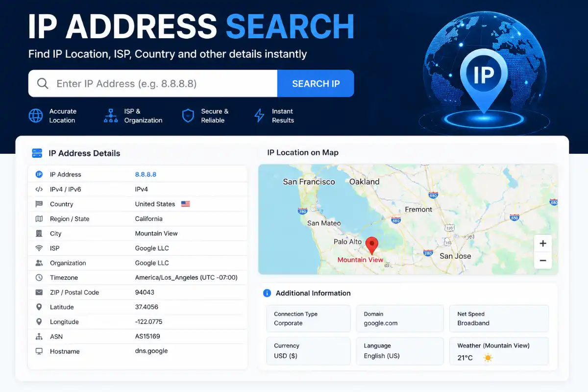Click the IPv4 value in details table
Screen dimensions: 588x392
[x=142, y=189]
